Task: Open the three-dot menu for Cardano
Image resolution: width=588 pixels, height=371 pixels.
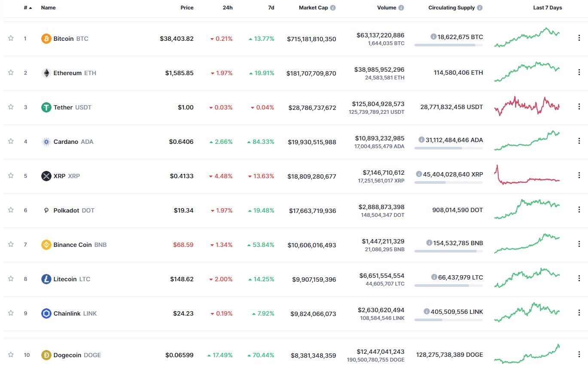Action: point(579,141)
